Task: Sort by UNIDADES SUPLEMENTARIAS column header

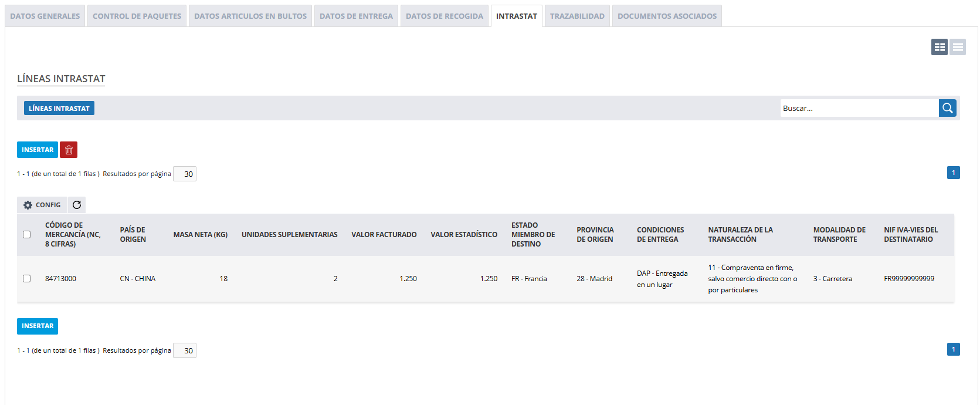Action: click(x=290, y=235)
